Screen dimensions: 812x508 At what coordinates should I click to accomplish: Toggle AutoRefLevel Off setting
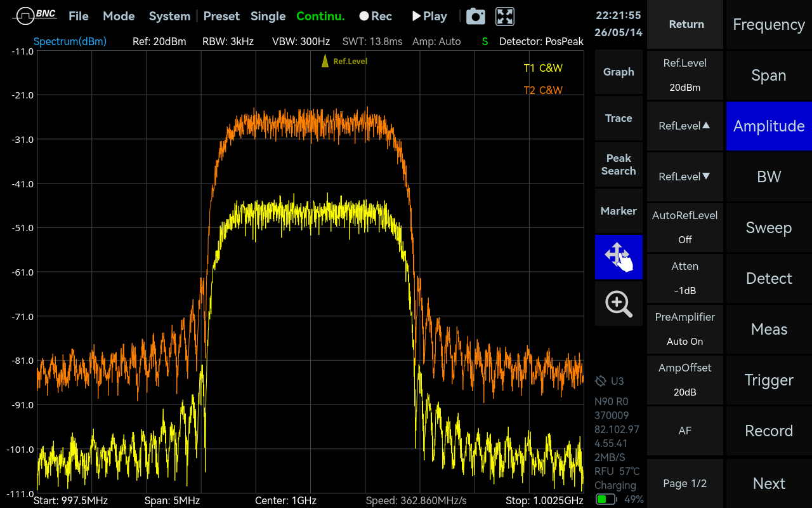[685, 227]
